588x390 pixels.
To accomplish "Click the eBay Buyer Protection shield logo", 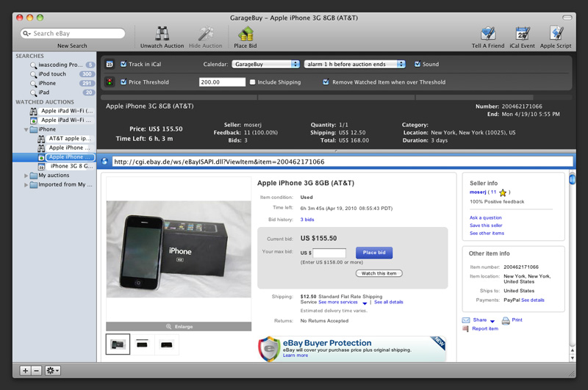I will coord(269,348).
